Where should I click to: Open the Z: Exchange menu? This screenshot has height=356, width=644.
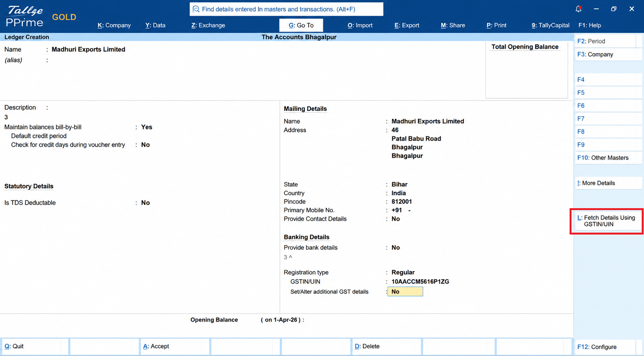click(x=208, y=25)
